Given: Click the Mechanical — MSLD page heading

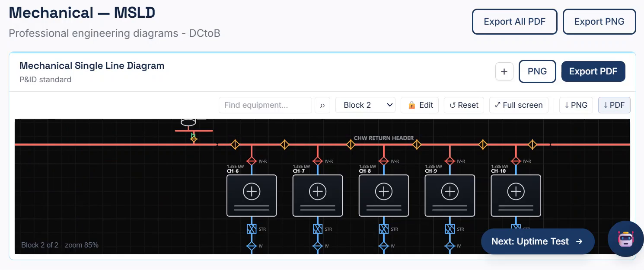Looking at the screenshot, I should point(82,13).
